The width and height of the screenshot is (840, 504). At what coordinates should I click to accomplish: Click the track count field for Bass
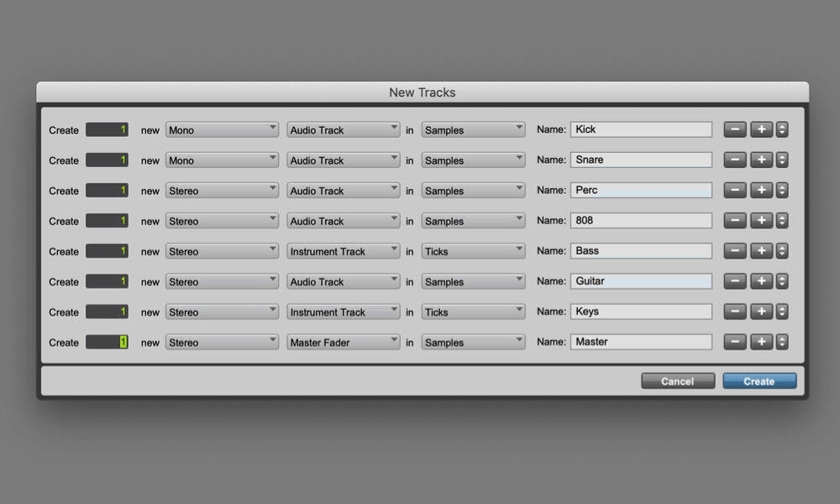[x=108, y=251]
